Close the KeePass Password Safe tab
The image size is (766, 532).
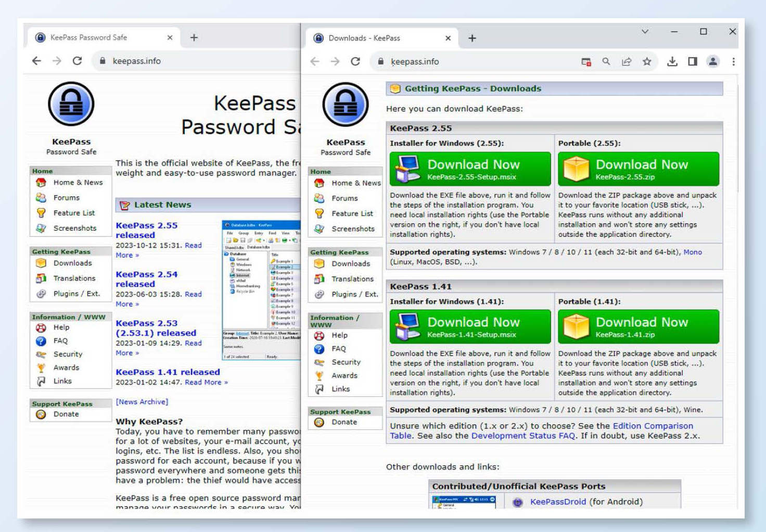(x=170, y=37)
